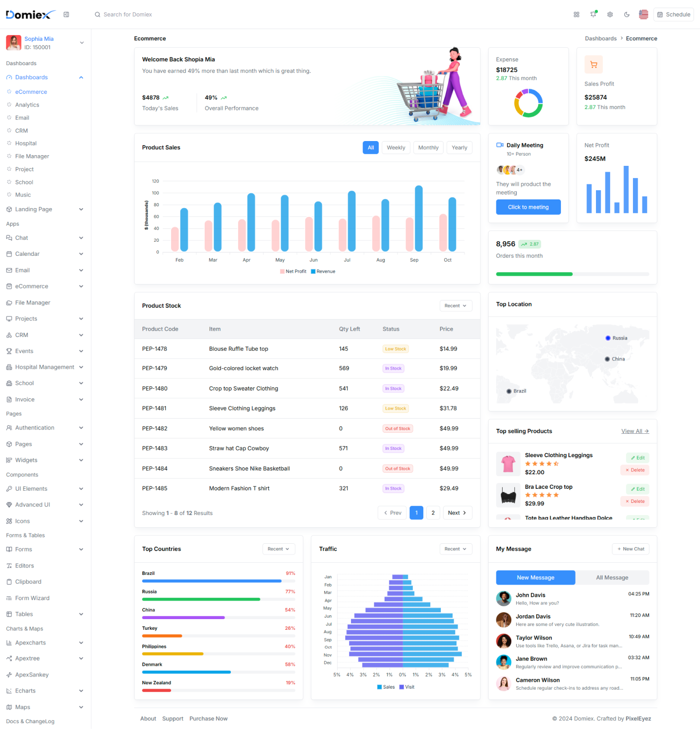
Task: Open the Echarts section icon in sidebar
Action: [9, 691]
